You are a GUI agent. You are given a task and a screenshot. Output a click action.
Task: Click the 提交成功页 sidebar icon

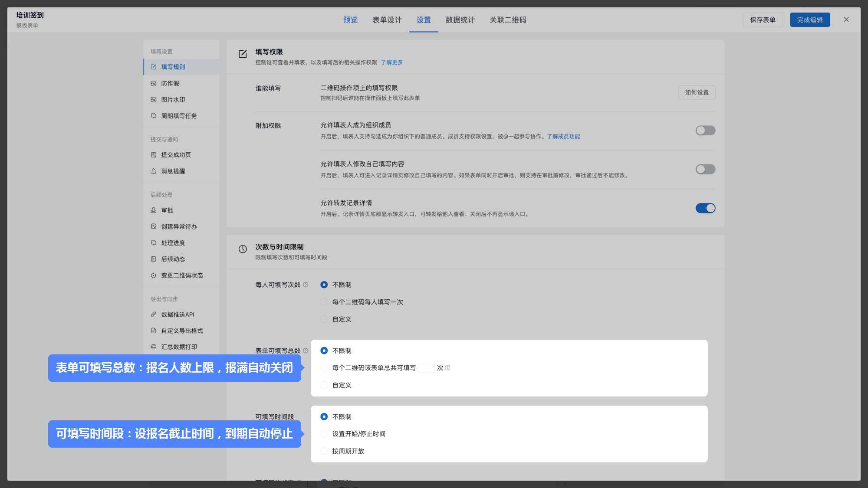154,155
